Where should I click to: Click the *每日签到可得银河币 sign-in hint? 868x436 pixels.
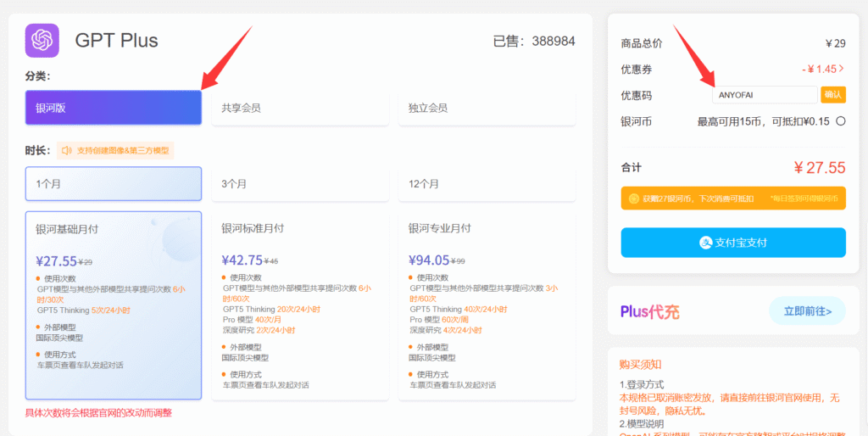coord(804,198)
